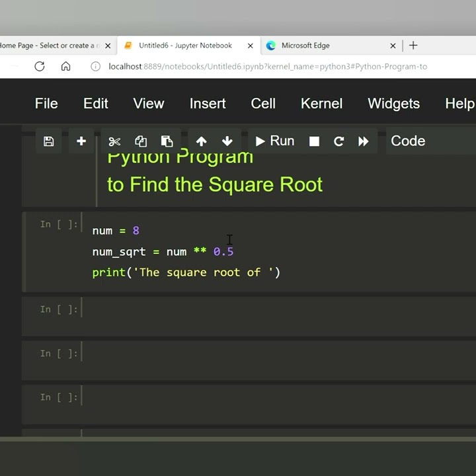This screenshot has height=476, width=476.
Task: Open the Widgets menu
Action: [x=394, y=104]
